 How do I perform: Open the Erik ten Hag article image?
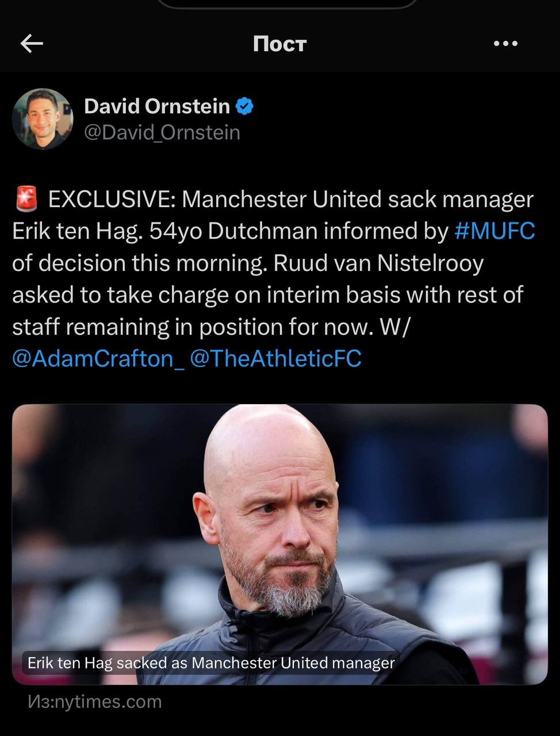tap(279, 544)
